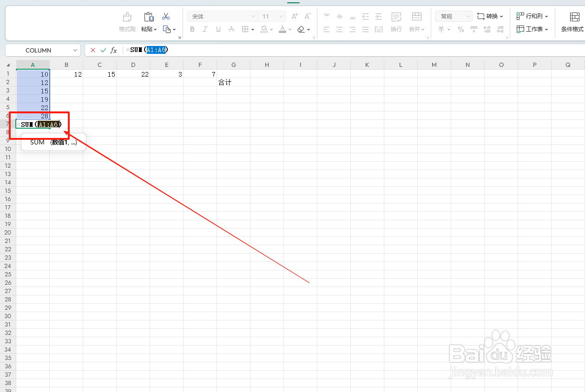
Task: Click the cell borders icon
Action: coord(245,29)
